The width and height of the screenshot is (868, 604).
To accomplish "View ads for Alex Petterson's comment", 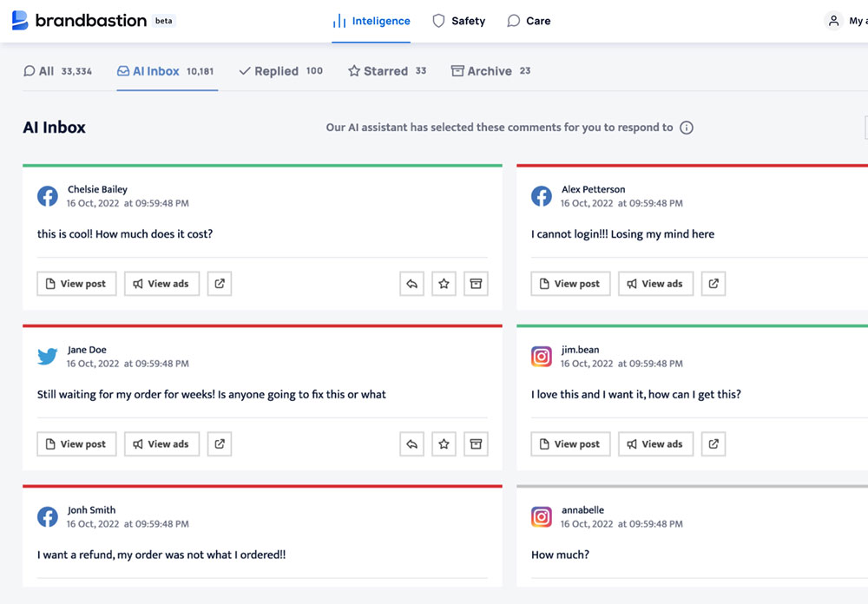I will coord(656,284).
